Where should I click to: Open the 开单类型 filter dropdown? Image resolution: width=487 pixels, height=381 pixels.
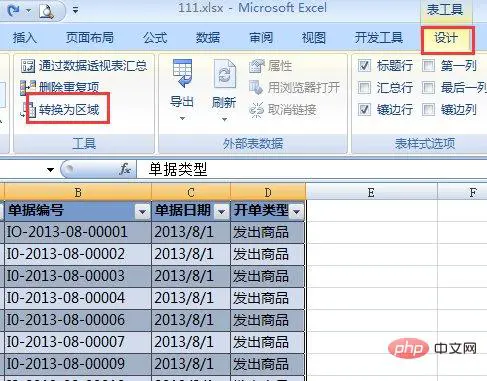297,211
